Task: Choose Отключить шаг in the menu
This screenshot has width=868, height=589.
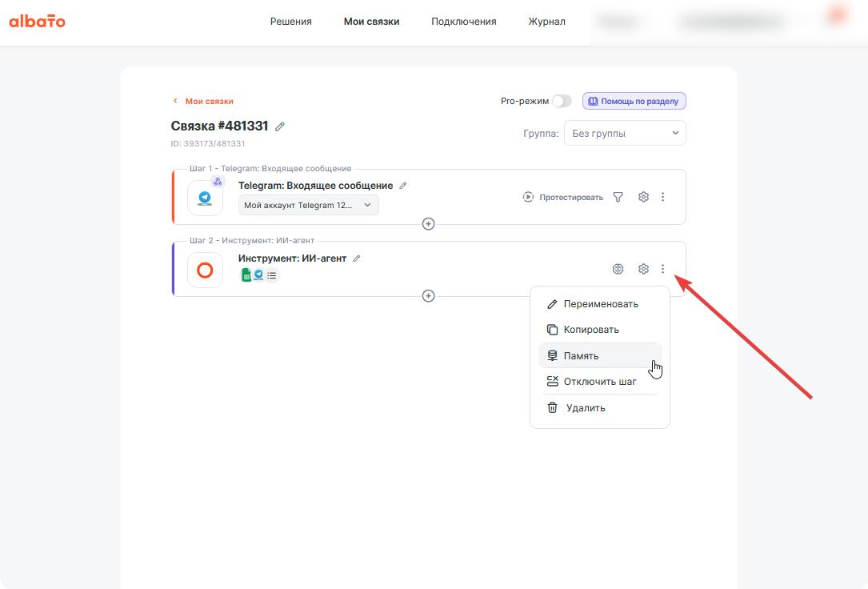Action: (600, 382)
